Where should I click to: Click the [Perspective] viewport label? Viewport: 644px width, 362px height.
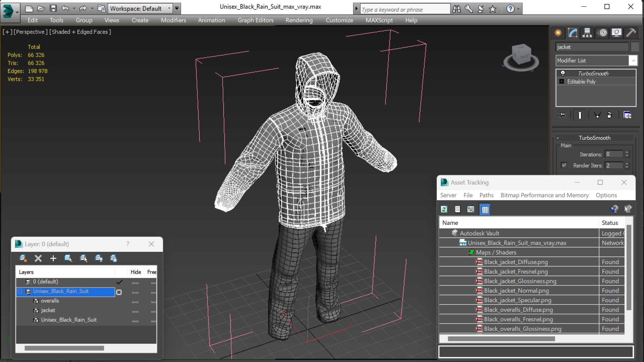[x=30, y=32]
